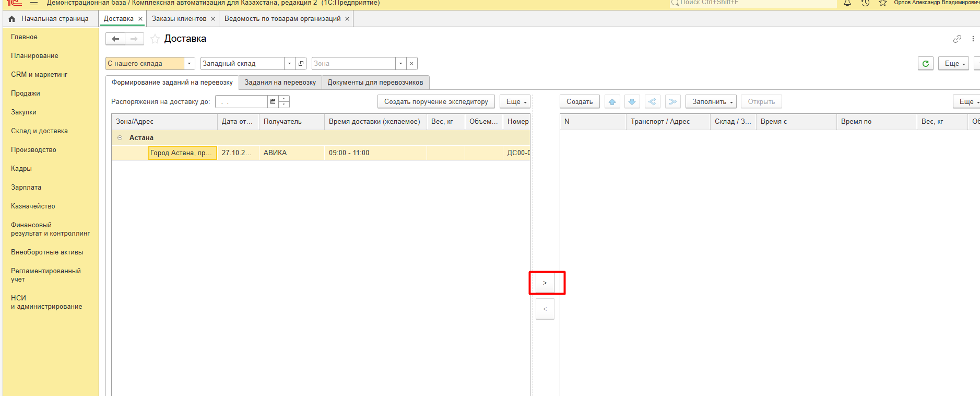Close the Заказы клиентов tab
980x396 pixels.
tap(213, 19)
